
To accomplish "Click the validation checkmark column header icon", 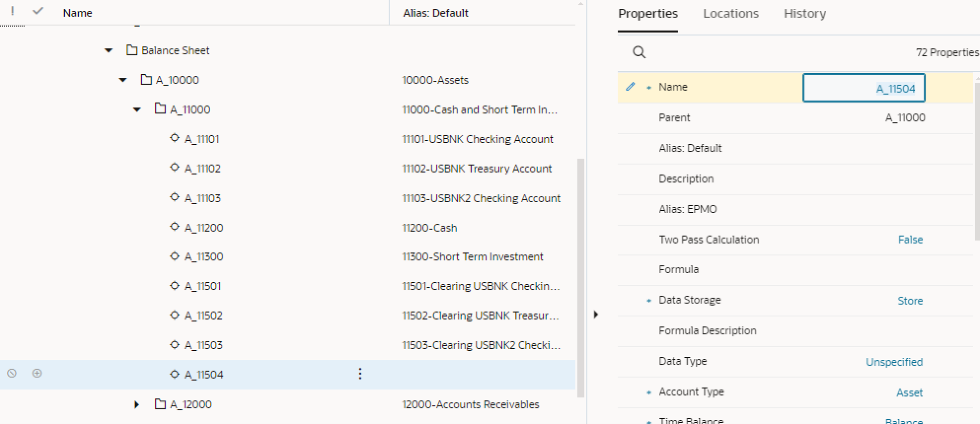I will 38,11.
